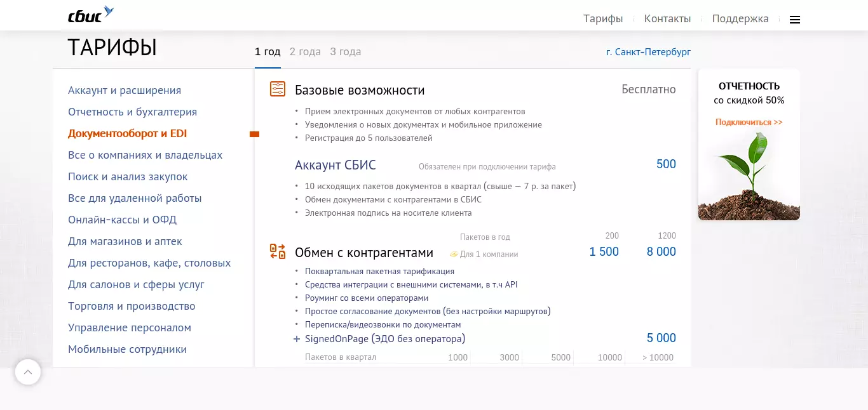Image resolution: width=868 pixels, height=410 pixels.
Task: Click the 3000 packets per quarter column
Action: 509,357
